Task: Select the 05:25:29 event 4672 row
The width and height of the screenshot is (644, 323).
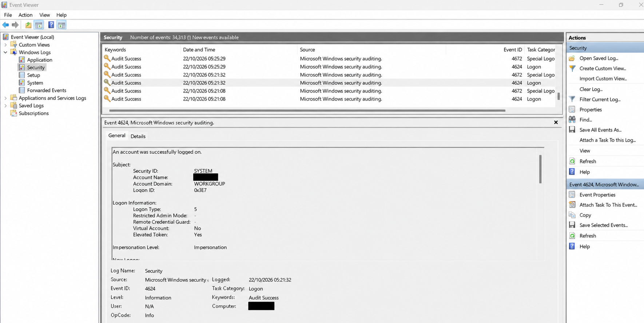Action: pyautogui.click(x=329, y=58)
